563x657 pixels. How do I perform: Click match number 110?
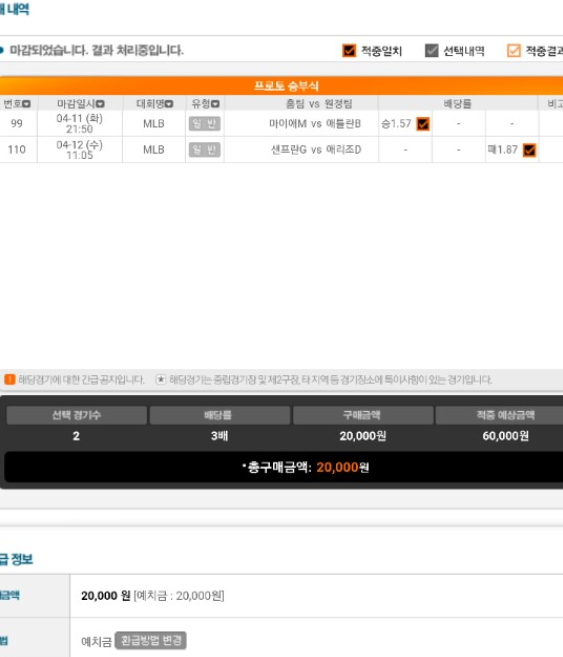(17, 150)
